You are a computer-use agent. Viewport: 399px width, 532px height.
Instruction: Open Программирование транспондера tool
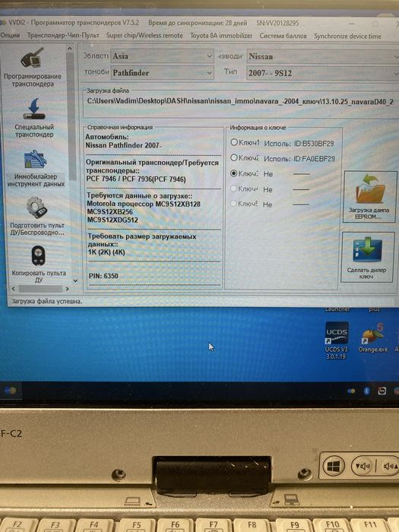click(x=33, y=67)
